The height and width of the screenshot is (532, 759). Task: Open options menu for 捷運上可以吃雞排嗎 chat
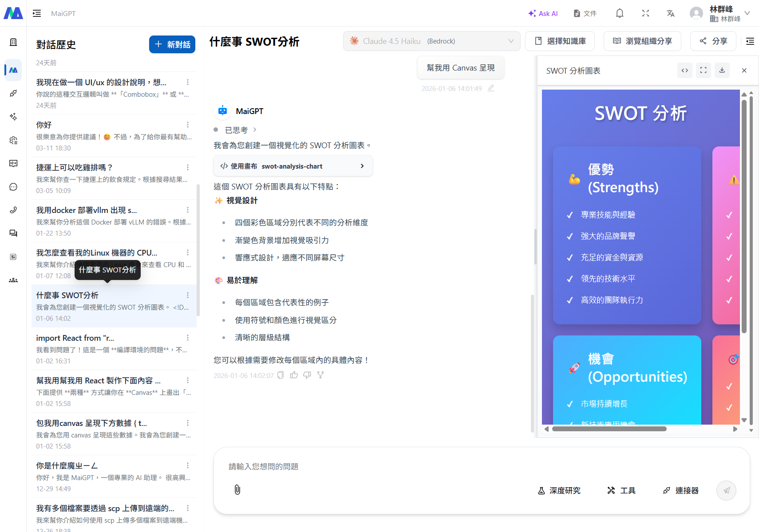click(188, 167)
